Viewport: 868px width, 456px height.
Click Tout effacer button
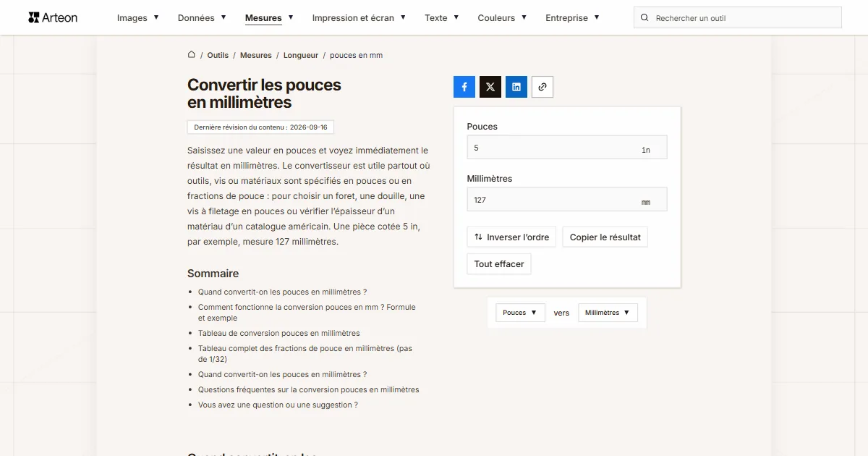click(x=499, y=264)
